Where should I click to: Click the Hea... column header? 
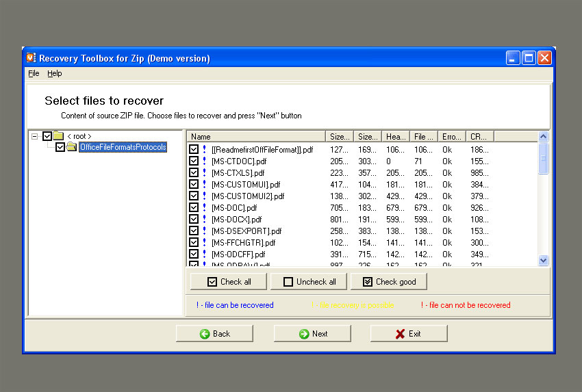pos(396,136)
